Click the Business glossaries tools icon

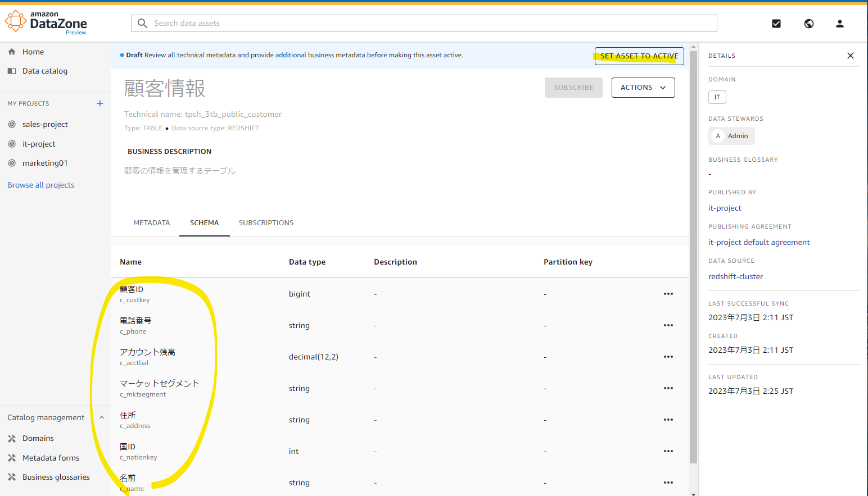pos(12,477)
